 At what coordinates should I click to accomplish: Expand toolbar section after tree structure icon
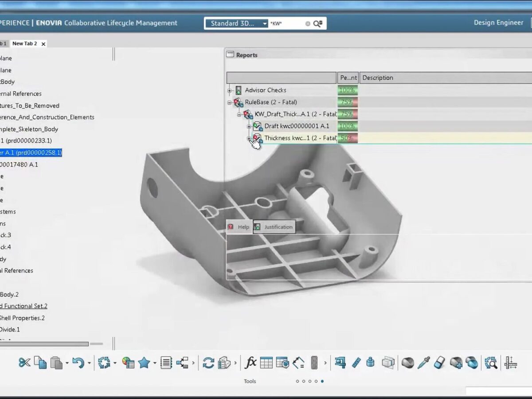[193, 363]
